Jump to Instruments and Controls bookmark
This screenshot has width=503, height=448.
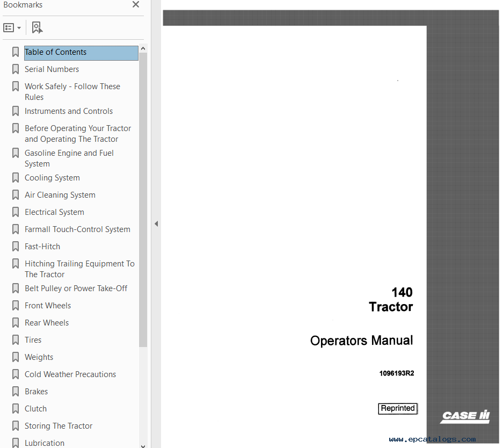(x=69, y=111)
